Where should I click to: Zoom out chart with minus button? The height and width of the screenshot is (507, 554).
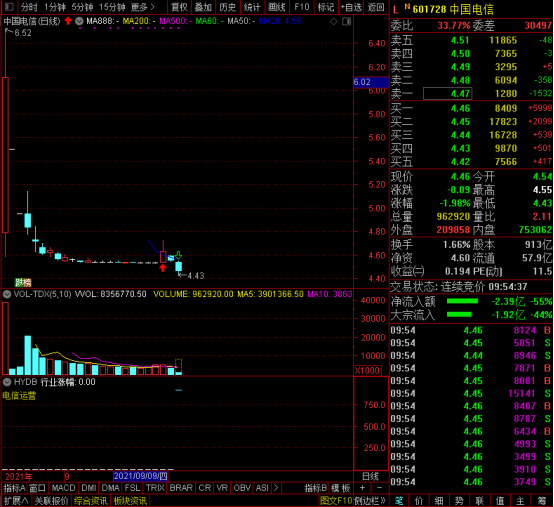[x=379, y=488]
